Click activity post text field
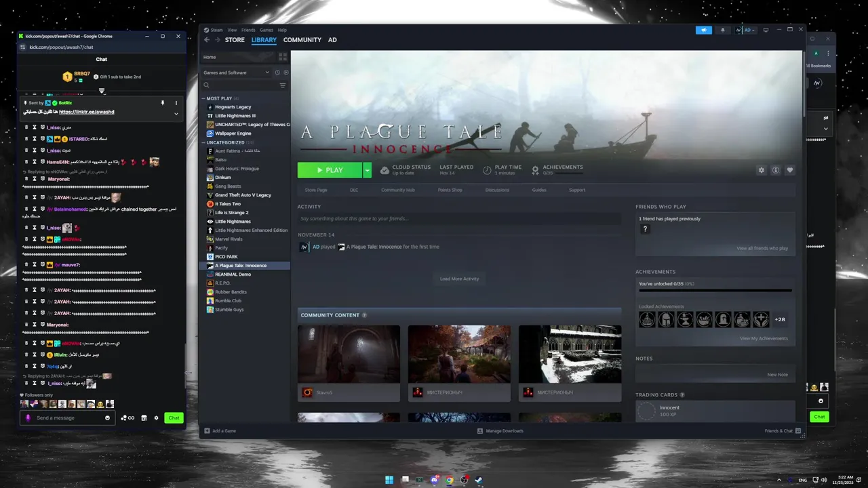The image size is (868, 488). [x=459, y=218]
